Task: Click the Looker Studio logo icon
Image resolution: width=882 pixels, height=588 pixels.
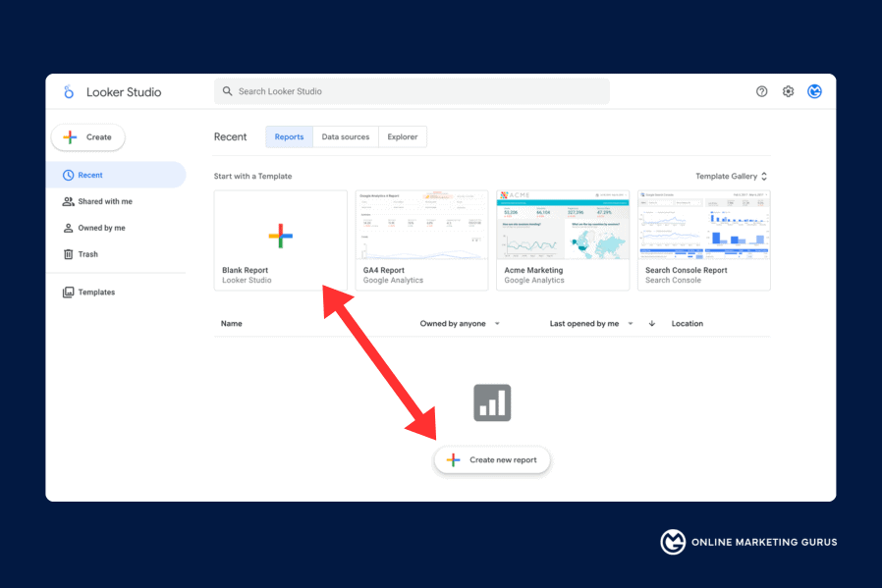Action: click(x=69, y=91)
